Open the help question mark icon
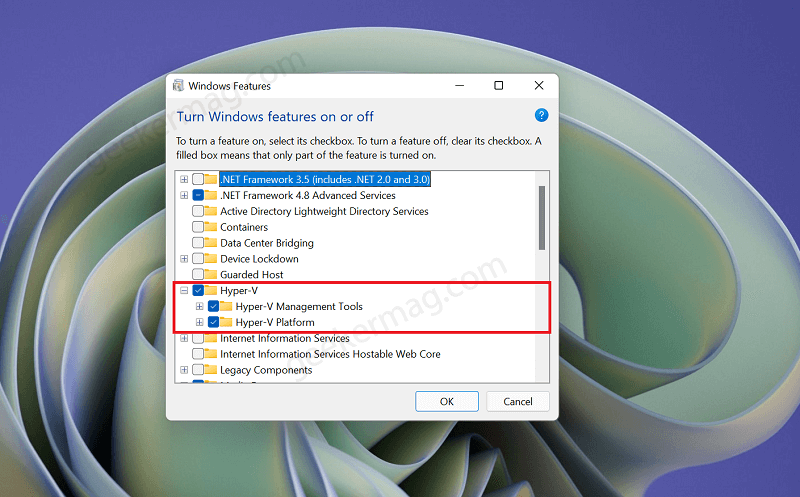 (x=541, y=115)
